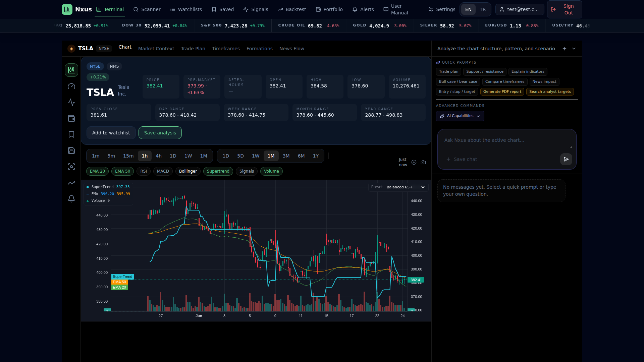This screenshot has width=644, height=362.
Task: Toggle the EMA 20 indicator
Action: [x=97, y=171]
